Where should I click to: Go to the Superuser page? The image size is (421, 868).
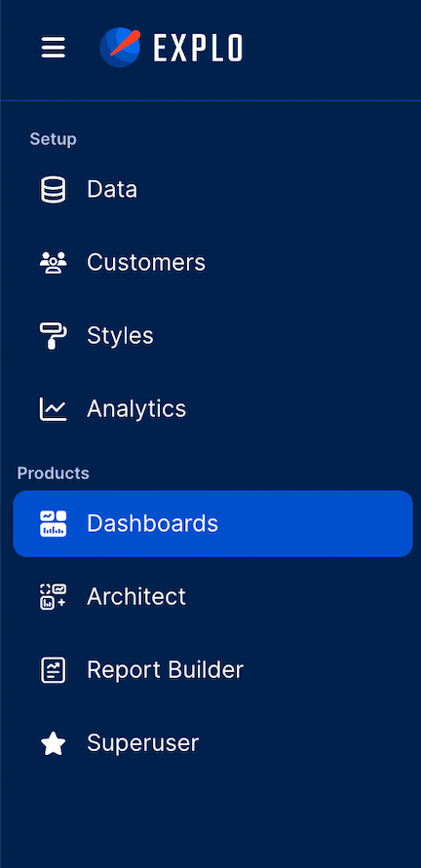pos(212,743)
